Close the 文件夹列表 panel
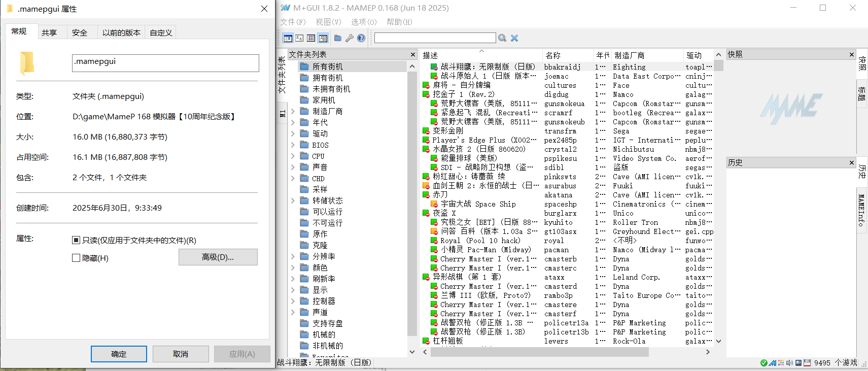868x371 pixels. pos(413,54)
